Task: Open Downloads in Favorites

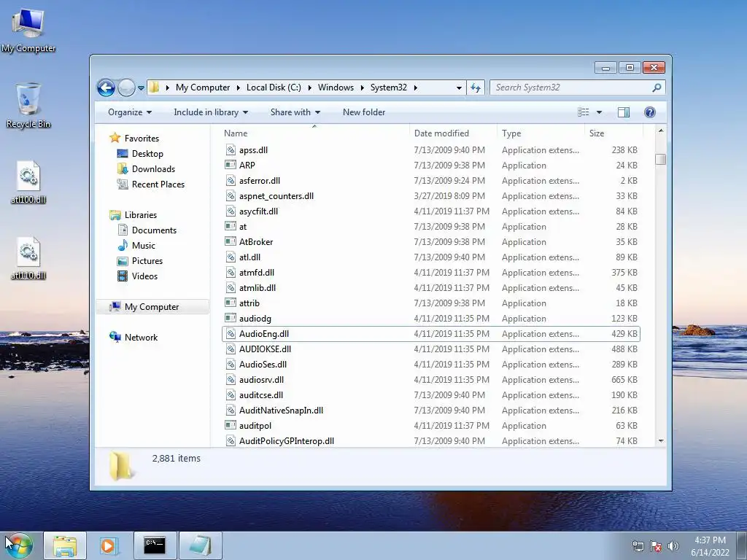Action: coord(153,169)
